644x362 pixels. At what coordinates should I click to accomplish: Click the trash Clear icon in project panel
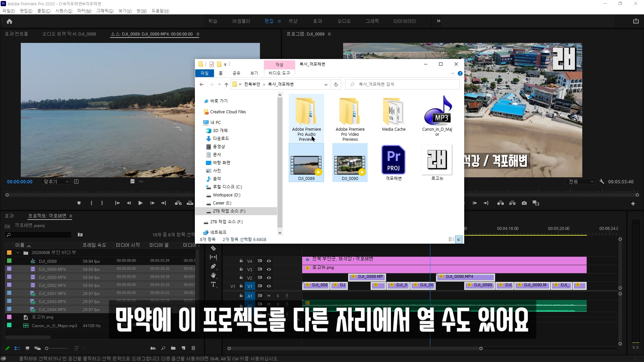[x=193, y=348]
